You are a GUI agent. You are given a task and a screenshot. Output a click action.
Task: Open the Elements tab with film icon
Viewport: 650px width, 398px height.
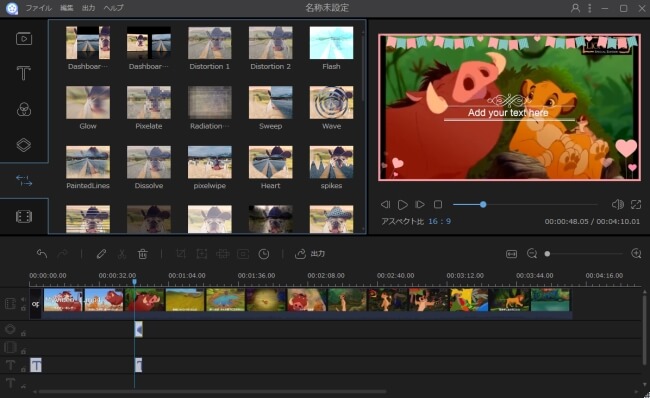(x=24, y=216)
